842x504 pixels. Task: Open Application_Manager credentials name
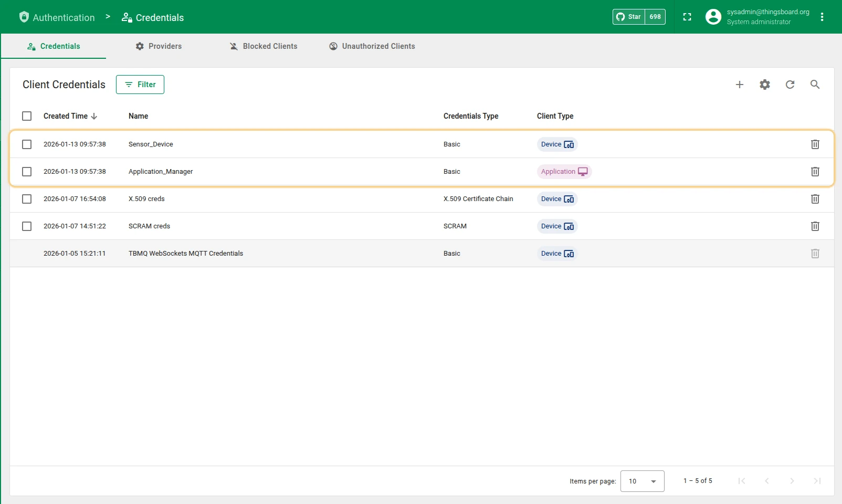(161, 172)
